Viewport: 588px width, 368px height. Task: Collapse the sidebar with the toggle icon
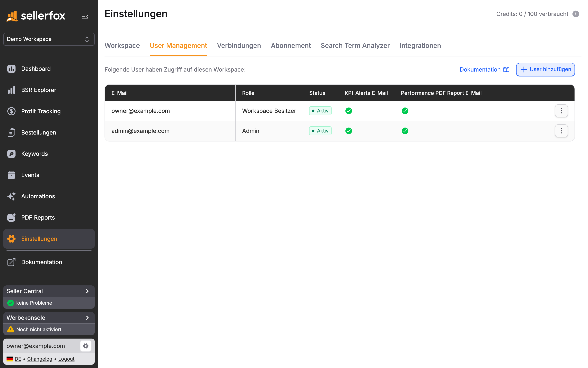(85, 16)
